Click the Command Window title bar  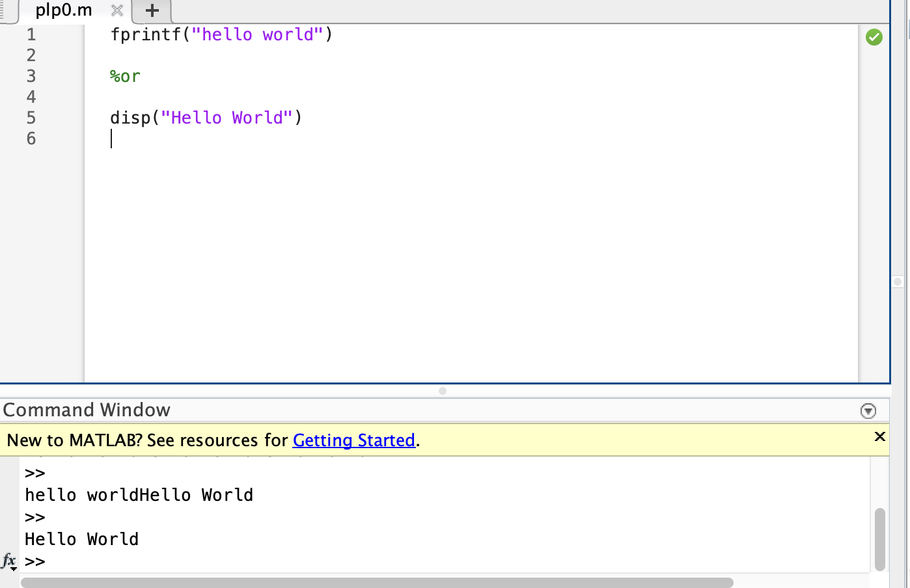pyautogui.click(x=87, y=410)
